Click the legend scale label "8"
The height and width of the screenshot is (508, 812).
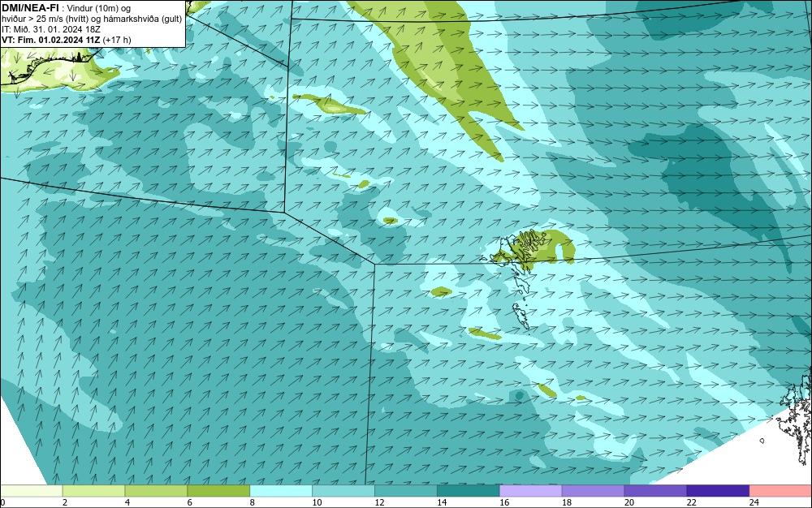(253, 502)
